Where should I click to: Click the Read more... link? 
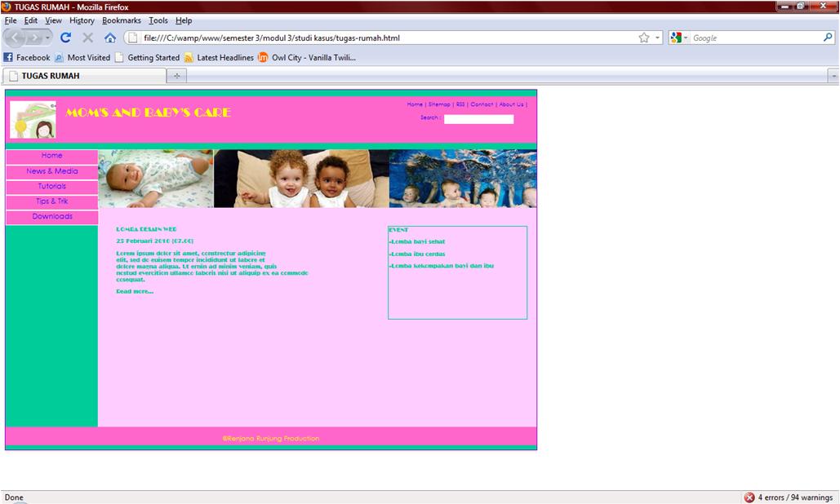click(x=135, y=292)
